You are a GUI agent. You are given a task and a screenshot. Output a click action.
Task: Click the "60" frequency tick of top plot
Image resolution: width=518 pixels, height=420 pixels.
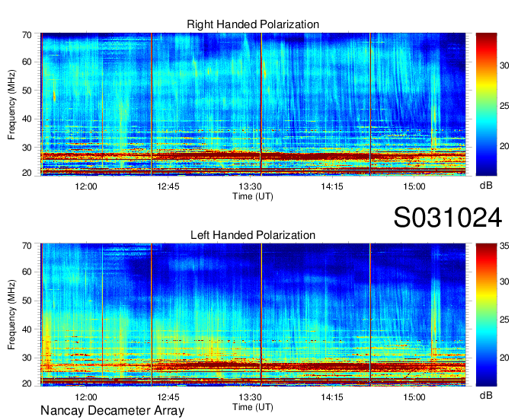click(27, 62)
